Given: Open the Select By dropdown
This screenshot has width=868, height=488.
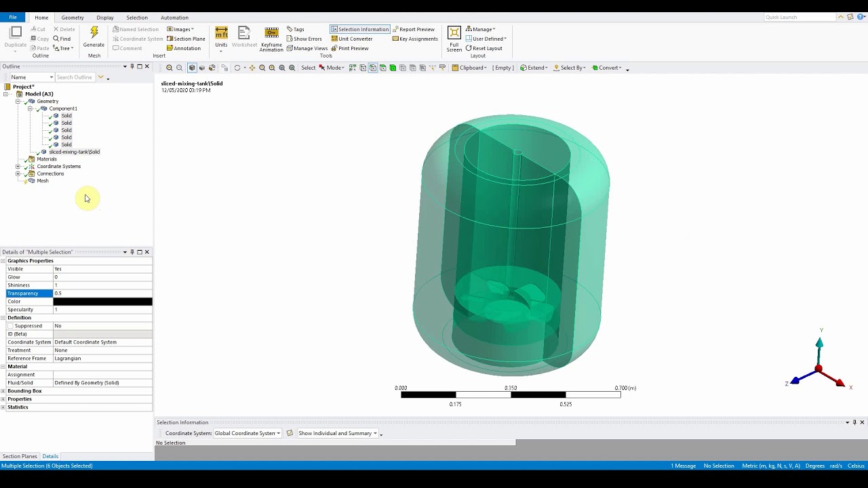Looking at the screenshot, I should pos(570,68).
